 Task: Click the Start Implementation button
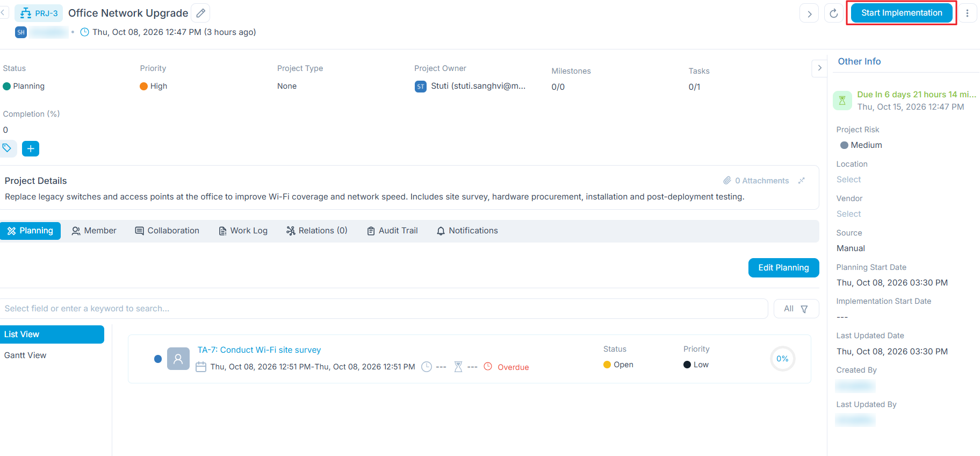pos(902,13)
